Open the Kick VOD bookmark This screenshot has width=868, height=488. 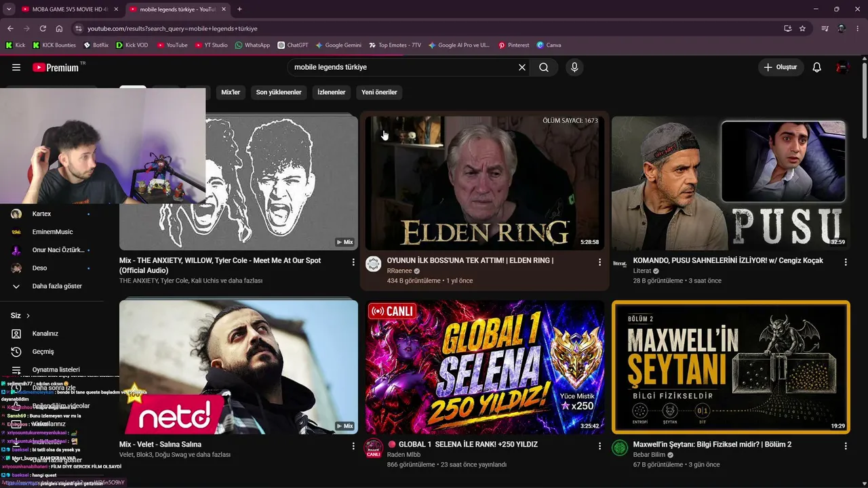coord(132,45)
